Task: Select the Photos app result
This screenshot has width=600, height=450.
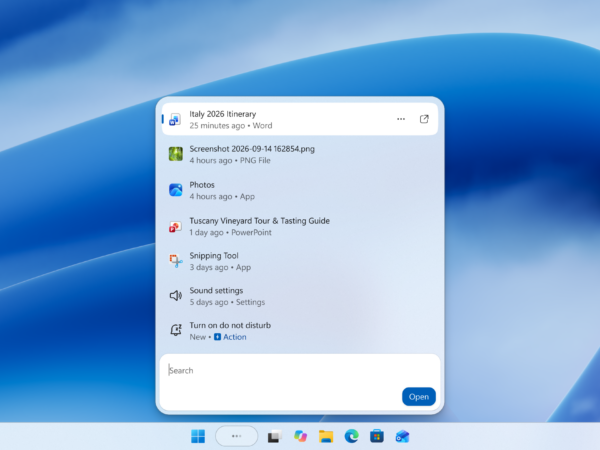Action: [300, 190]
